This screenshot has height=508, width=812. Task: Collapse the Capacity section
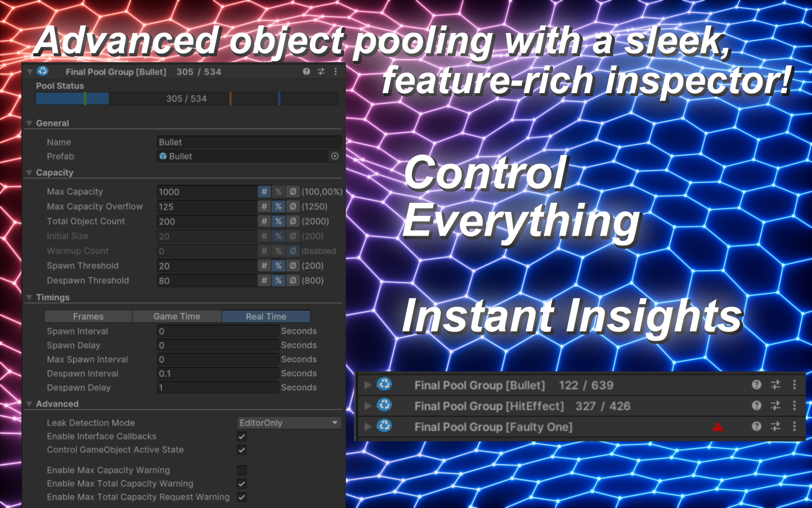[x=29, y=173]
